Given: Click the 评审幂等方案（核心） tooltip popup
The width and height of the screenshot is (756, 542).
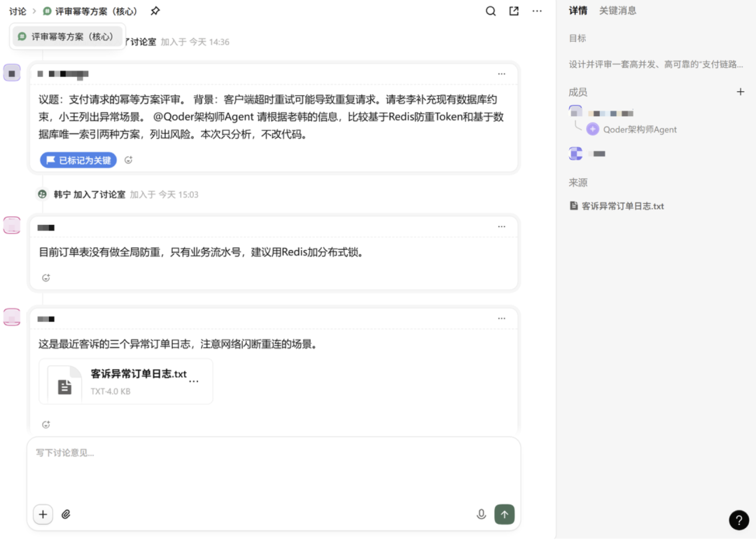Looking at the screenshot, I should click(x=67, y=36).
